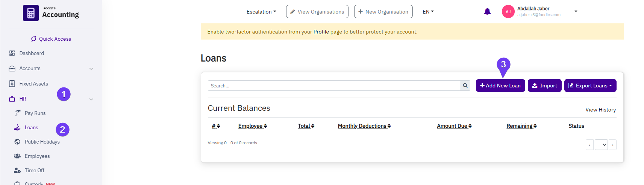Select Time Off in the sidebar

point(35,170)
